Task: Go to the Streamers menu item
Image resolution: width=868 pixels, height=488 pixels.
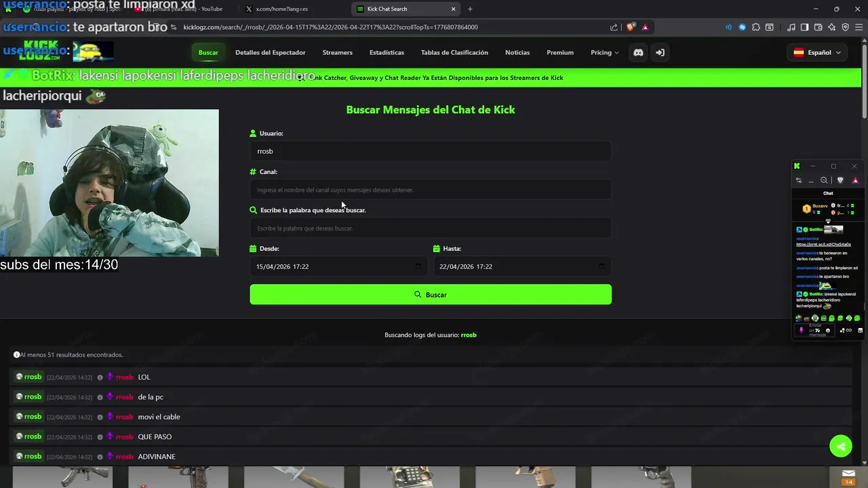Action: coord(337,52)
